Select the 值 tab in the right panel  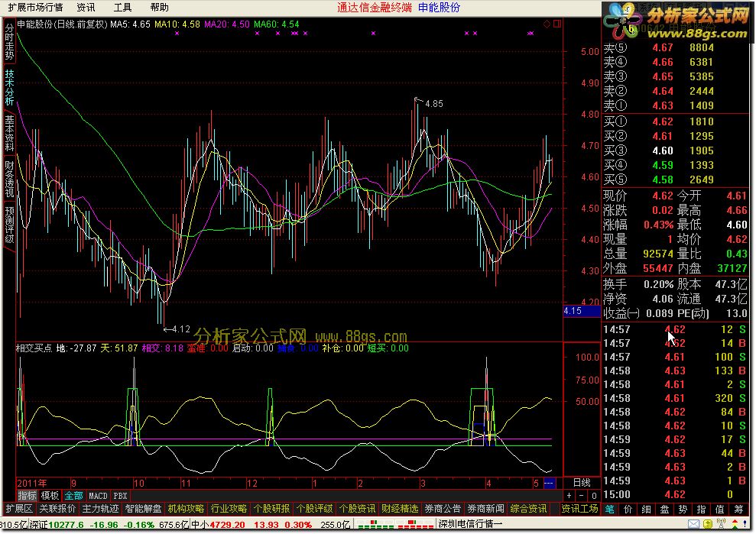pyautogui.click(x=719, y=509)
